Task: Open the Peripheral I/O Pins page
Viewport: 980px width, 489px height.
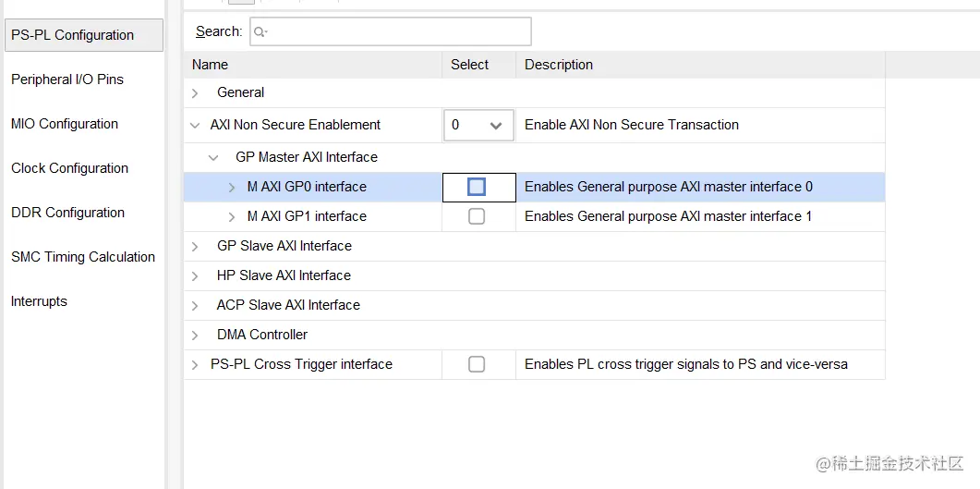Action: pos(67,79)
